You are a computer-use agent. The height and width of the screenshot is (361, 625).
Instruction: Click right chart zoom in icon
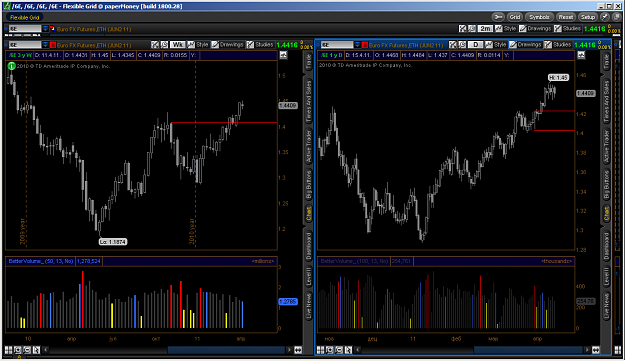[330, 350]
